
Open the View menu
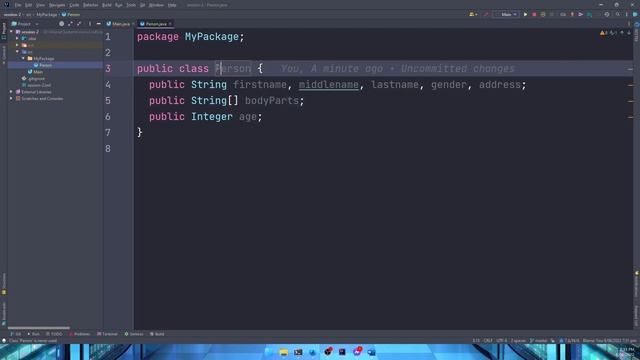pyautogui.click(x=40, y=5)
